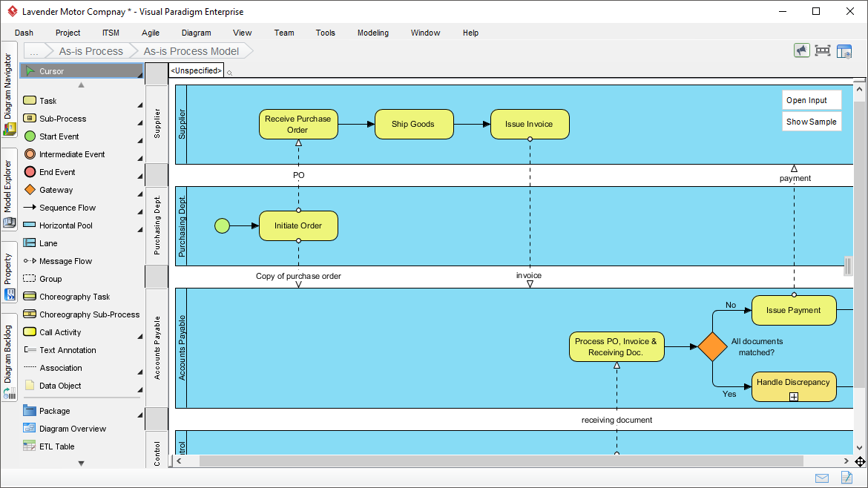Viewport: 868px width, 488px height.
Task: Open the message envelope status icon
Action: 822,478
